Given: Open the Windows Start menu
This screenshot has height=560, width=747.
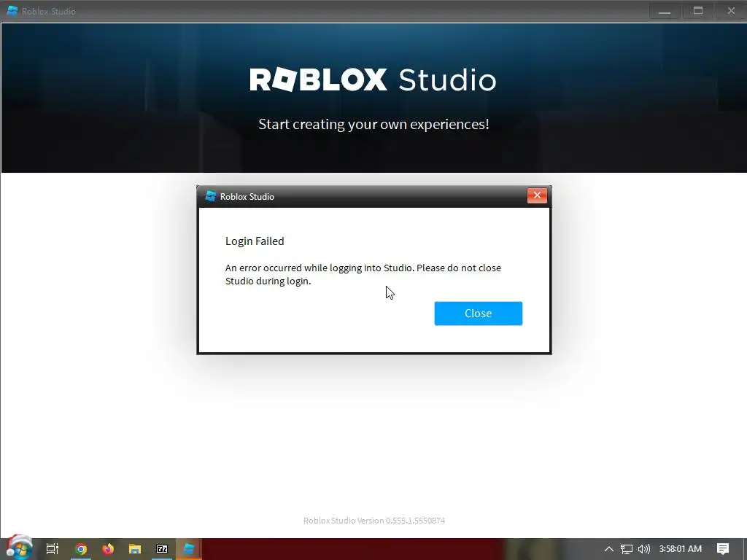Looking at the screenshot, I should 19,548.
